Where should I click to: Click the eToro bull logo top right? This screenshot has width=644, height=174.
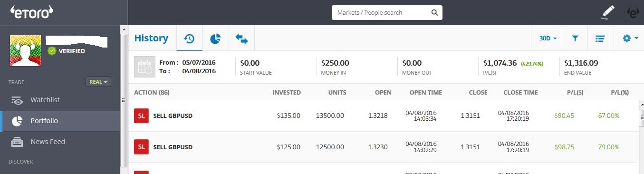pos(633,12)
